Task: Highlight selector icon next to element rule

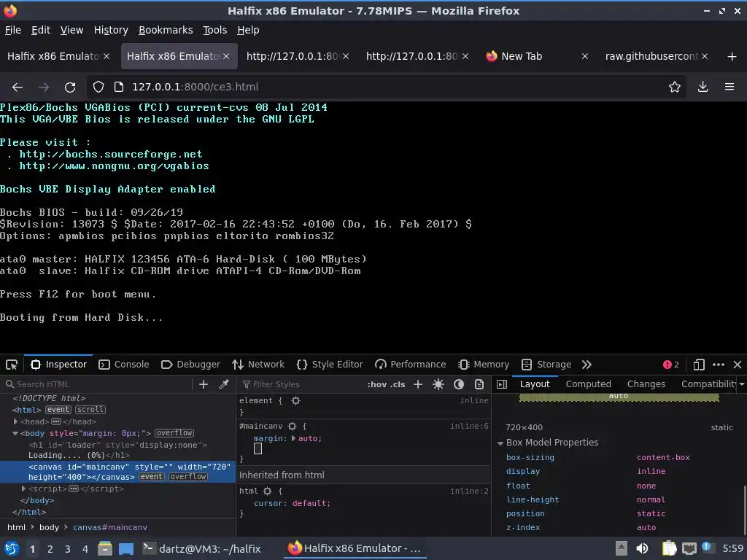Action: coord(296,401)
